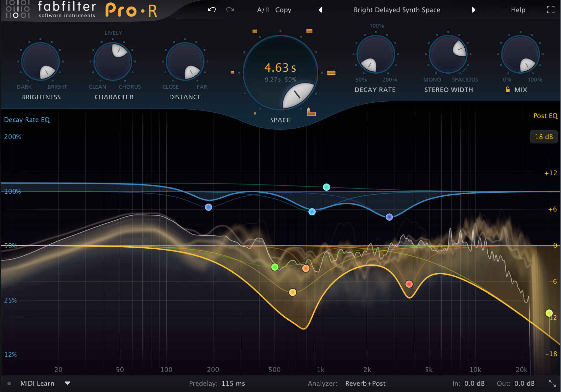This screenshot has height=392, width=561.
Task: Click the Predelay value field
Action: coord(233,383)
